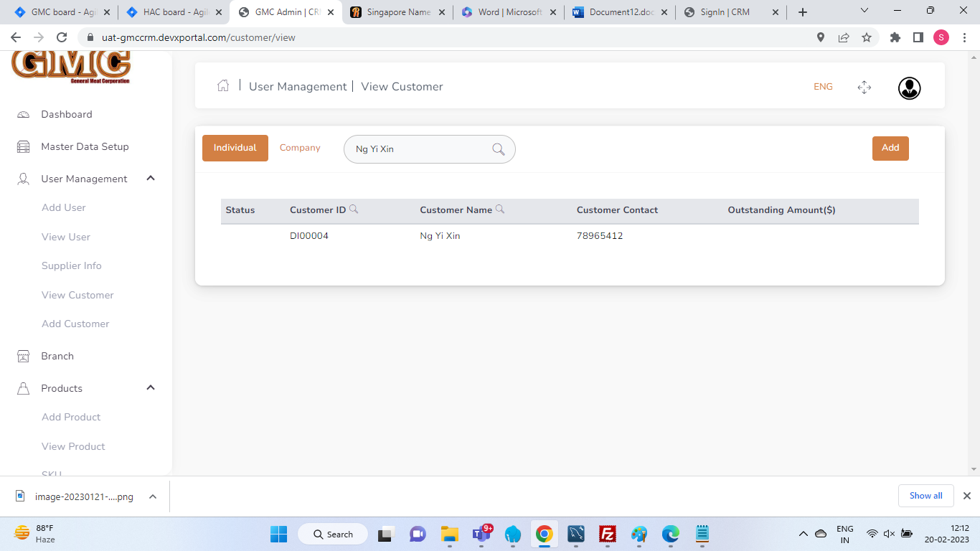Open the Add Customer sidebar link
980x551 pixels.
[x=75, y=324]
